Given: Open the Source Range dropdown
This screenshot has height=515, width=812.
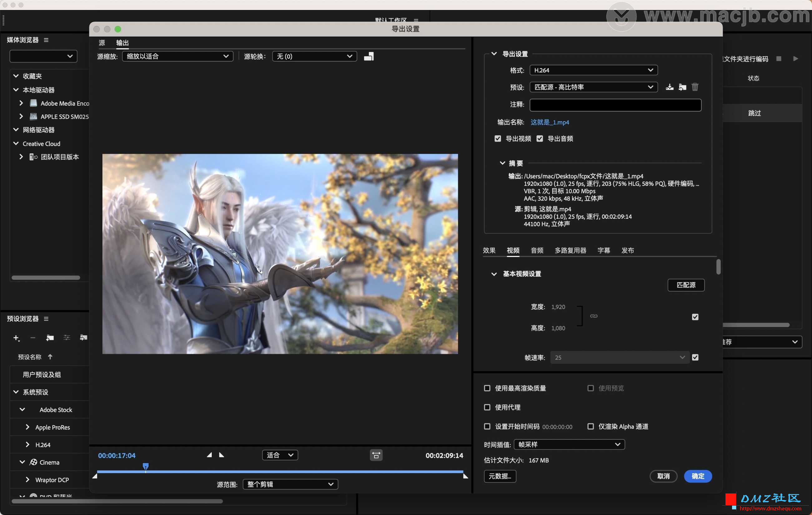Looking at the screenshot, I should tap(290, 484).
